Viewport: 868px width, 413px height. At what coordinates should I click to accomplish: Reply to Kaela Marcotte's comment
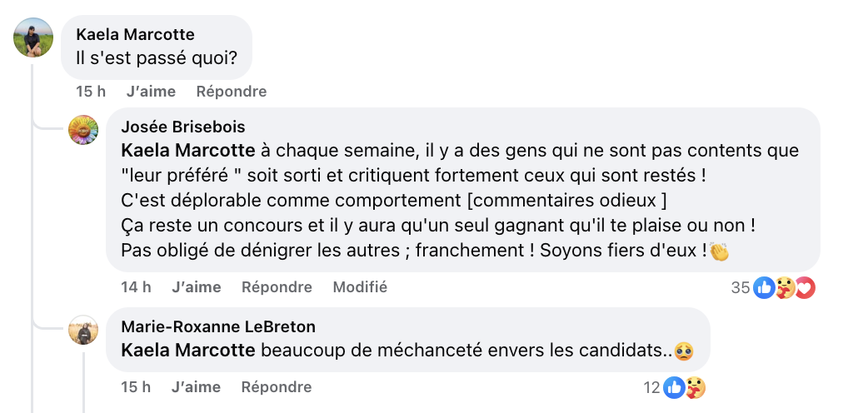[232, 92]
